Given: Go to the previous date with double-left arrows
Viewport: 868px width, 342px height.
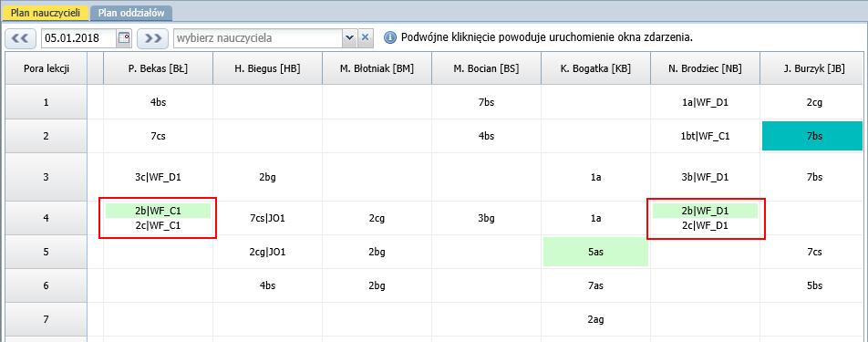Looking at the screenshot, I should [x=20, y=38].
